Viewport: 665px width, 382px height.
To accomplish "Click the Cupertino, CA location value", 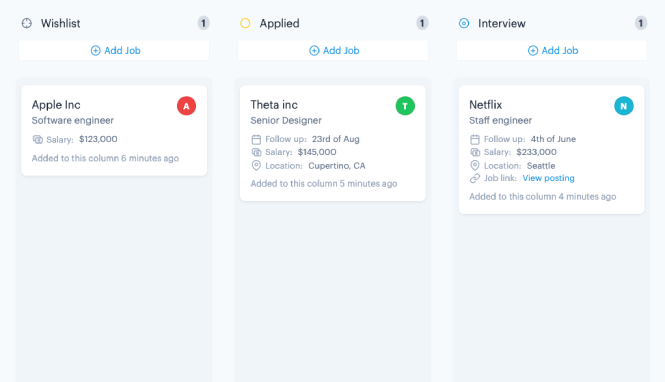I will click(337, 166).
